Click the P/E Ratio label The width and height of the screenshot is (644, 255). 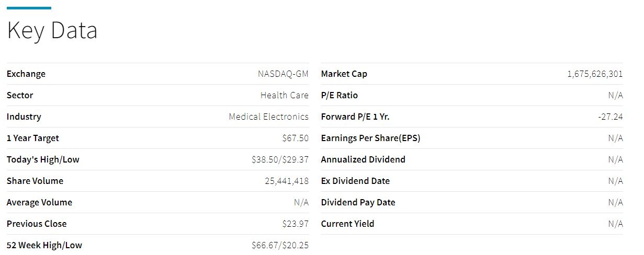(x=340, y=95)
